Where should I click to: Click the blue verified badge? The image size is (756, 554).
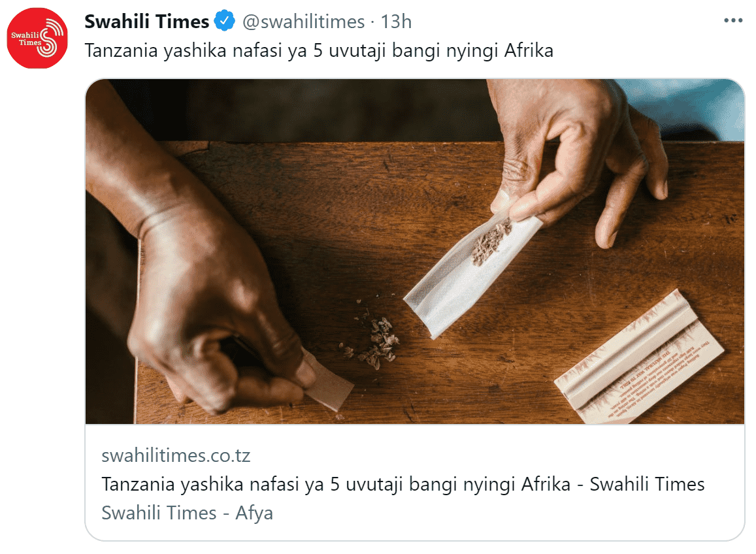(224, 21)
